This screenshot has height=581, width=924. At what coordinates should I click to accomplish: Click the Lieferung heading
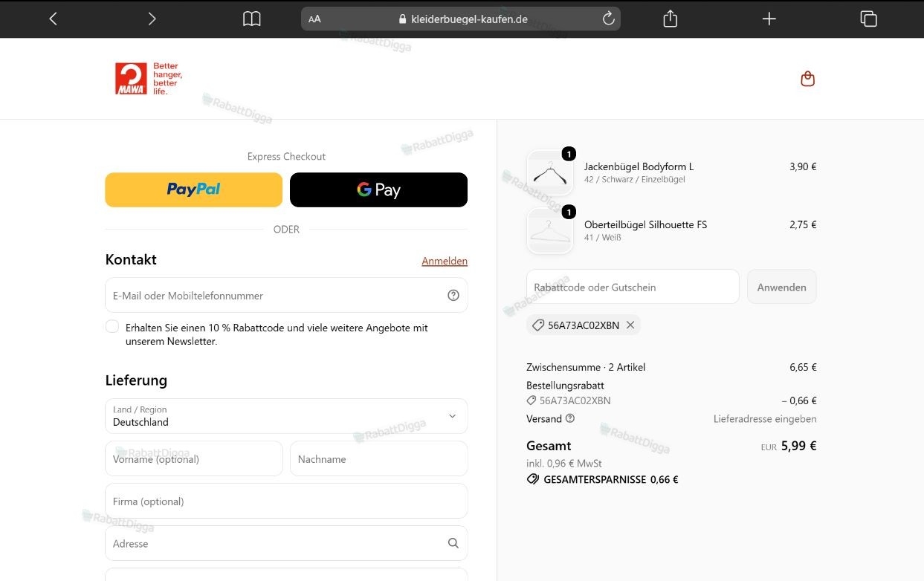136,380
